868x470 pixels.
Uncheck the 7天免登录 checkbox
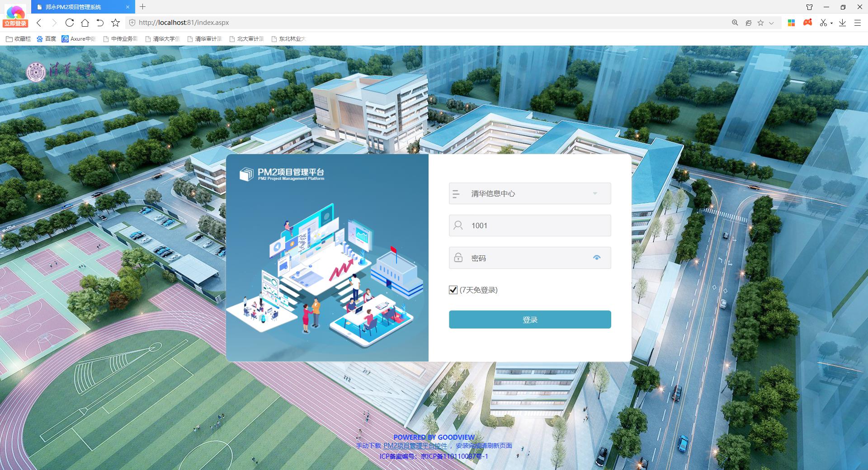point(453,290)
